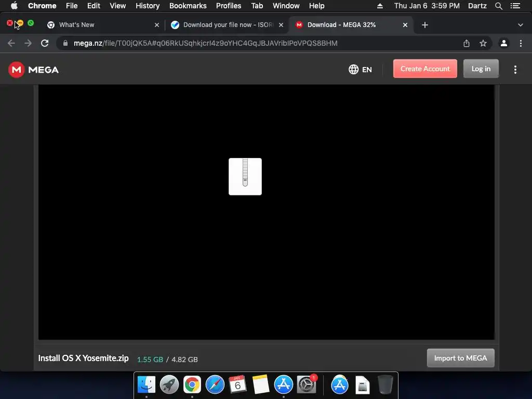532x399 pixels.
Task: Open Launchpad from the Dock
Action: click(x=169, y=385)
